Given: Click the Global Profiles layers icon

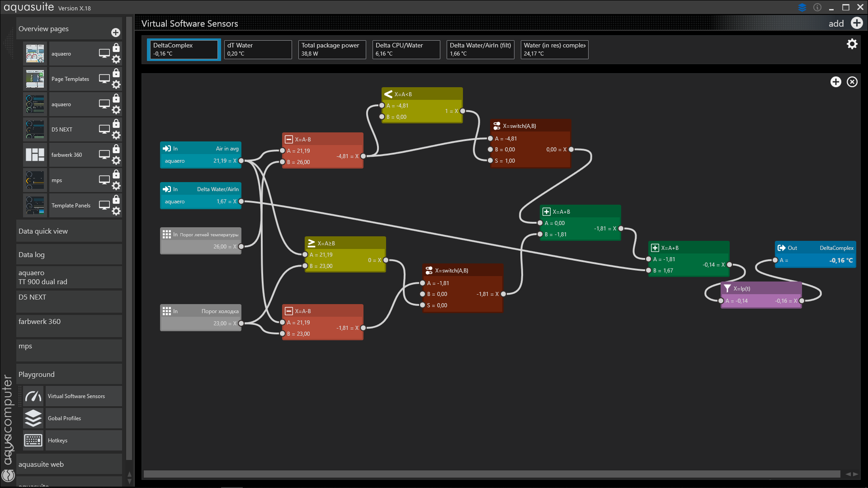Looking at the screenshot, I should click(33, 418).
